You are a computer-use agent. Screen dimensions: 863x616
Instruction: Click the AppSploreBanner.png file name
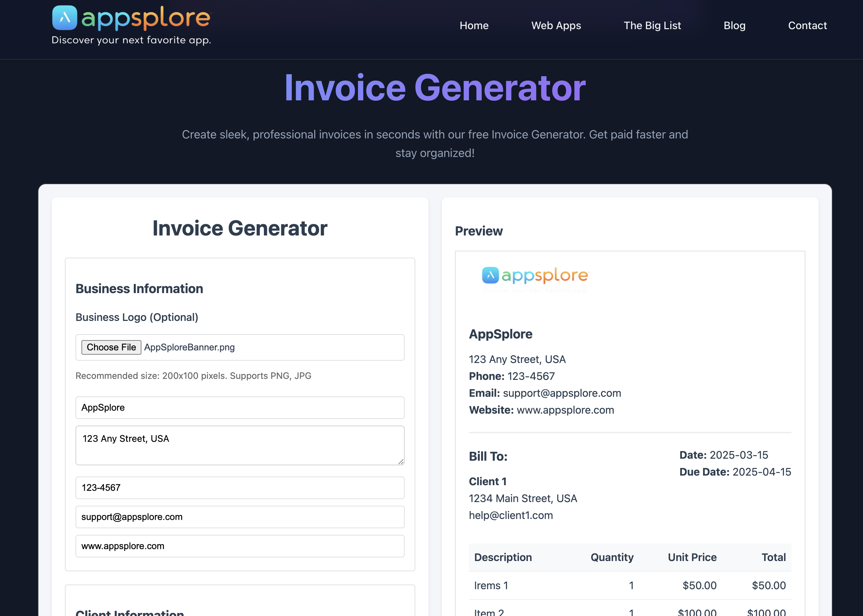(x=189, y=347)
